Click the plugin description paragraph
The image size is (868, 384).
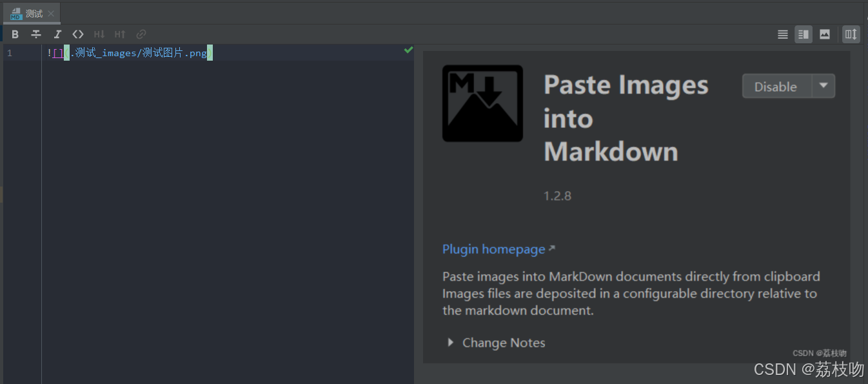(631, 294)
